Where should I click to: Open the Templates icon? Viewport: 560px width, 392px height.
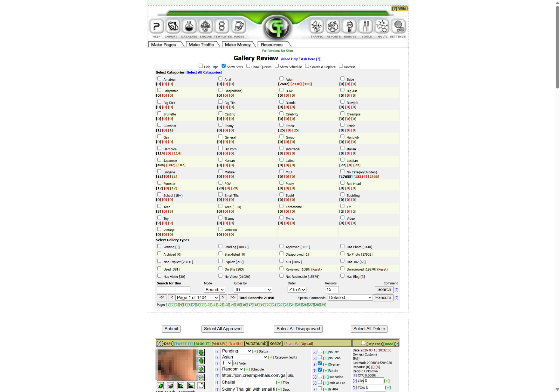[222, 27]
